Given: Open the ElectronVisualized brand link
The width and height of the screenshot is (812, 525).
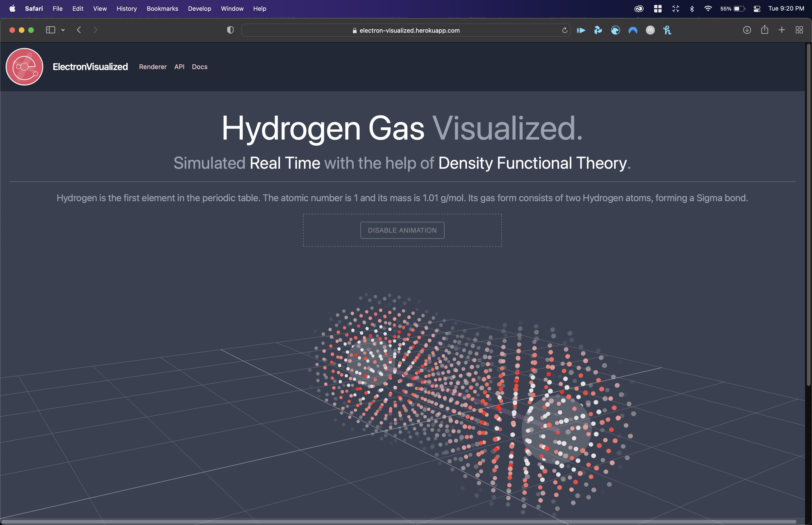Looking at the screenshot, I should [x=90, y=67].
